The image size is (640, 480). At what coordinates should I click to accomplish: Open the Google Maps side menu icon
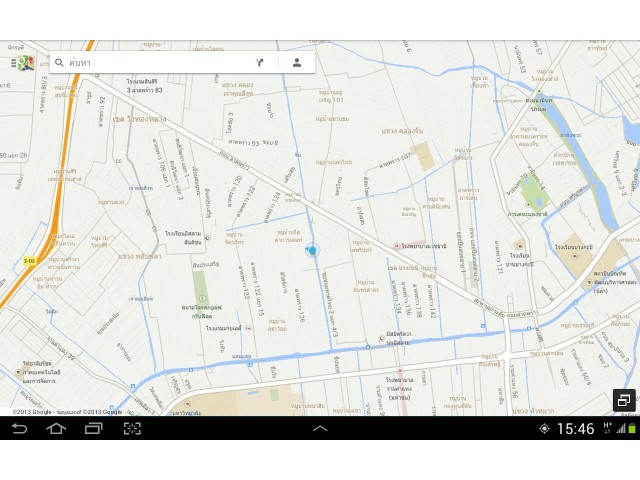point(22,62)
